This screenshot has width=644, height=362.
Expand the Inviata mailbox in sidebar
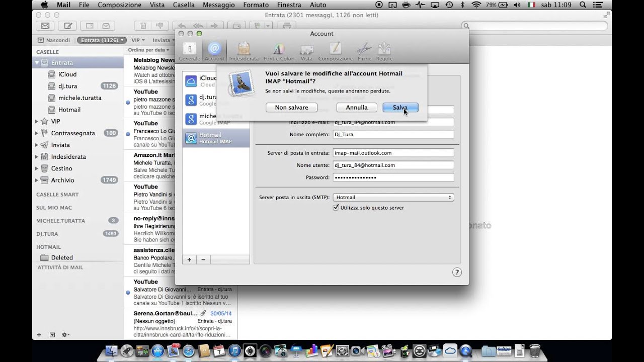37,145
